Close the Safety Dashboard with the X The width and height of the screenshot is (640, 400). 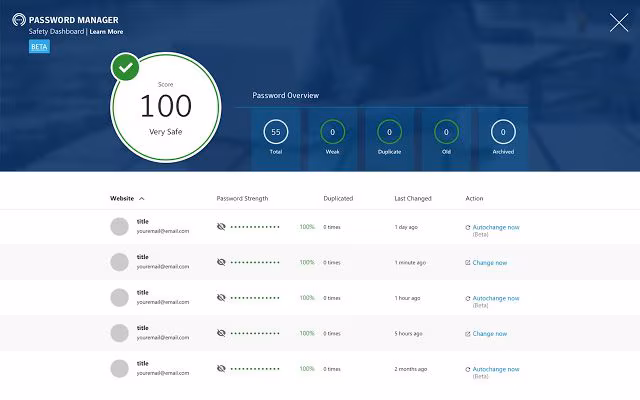pos(619,22)
